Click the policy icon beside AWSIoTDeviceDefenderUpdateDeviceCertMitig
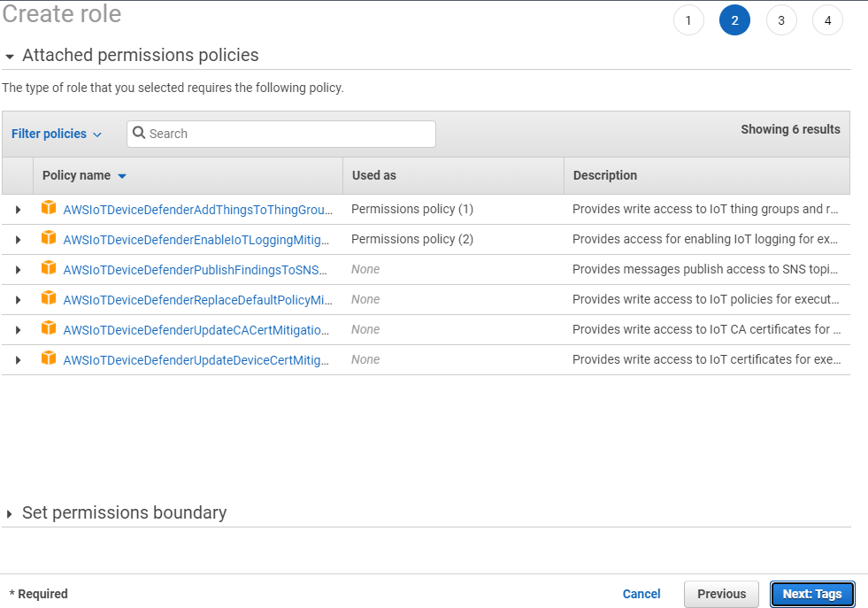This screenshot has height=608, width=868. [49, 359]
